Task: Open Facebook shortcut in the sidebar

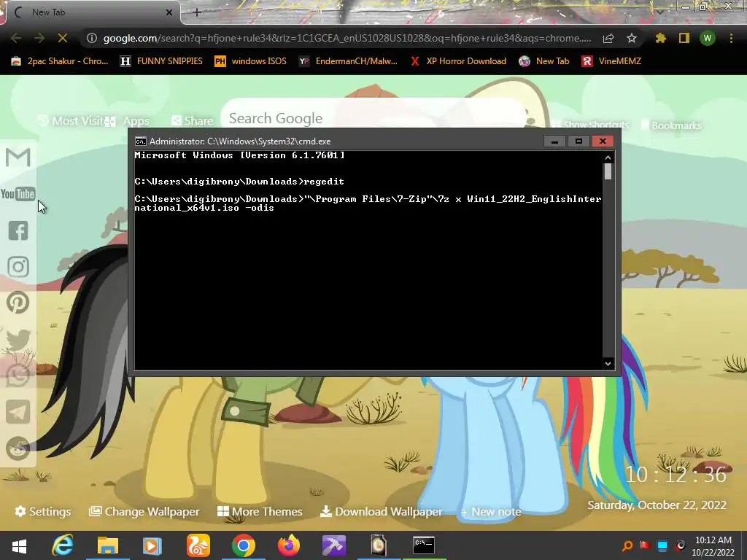Action: (18, 230)
